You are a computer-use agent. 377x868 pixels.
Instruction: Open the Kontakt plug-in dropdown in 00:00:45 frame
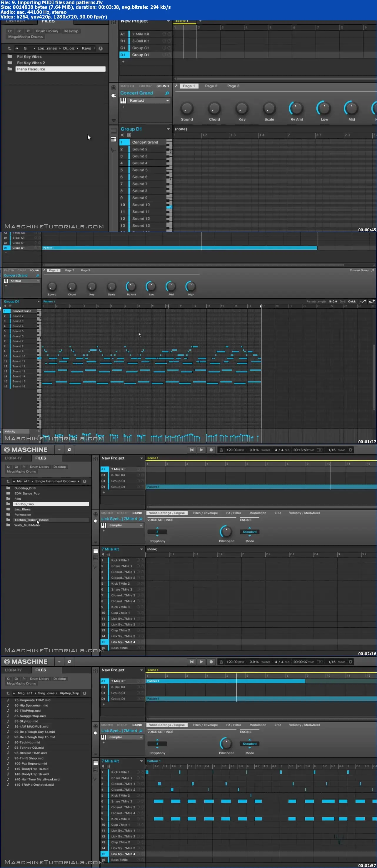point(167,101)
